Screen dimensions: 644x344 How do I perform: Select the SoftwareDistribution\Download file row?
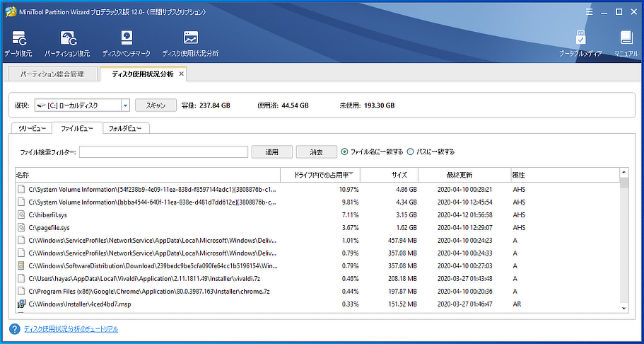317,265
